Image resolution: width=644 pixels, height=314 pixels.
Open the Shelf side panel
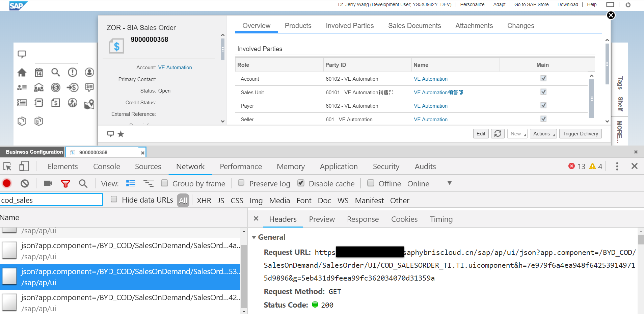(x=620, y=104)
